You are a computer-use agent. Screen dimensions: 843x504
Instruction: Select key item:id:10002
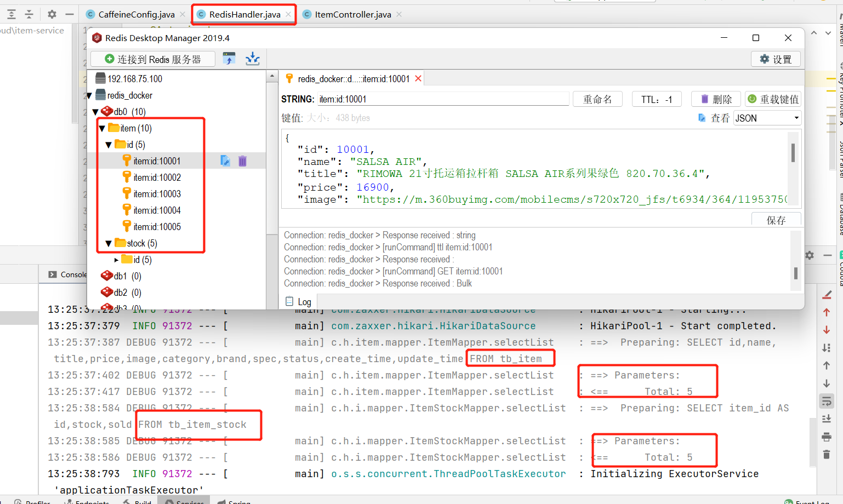tap(157, 177)
